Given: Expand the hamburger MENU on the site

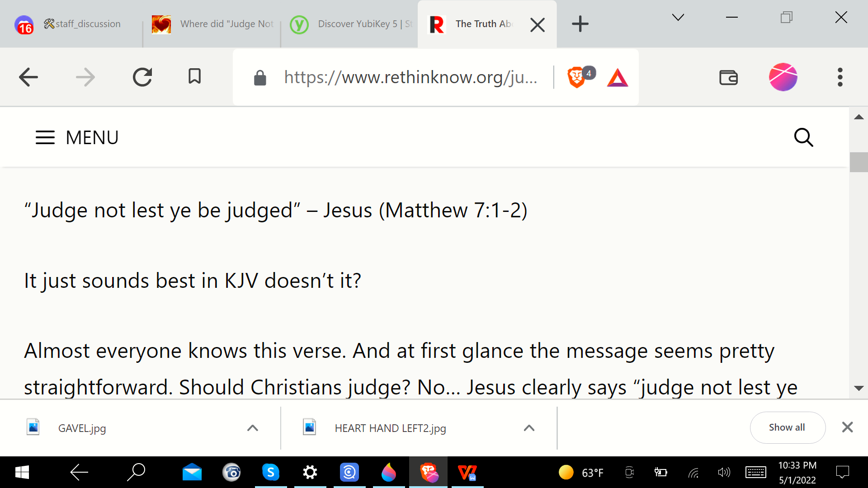Looking at the screenshot, I should tap(77, 137).
